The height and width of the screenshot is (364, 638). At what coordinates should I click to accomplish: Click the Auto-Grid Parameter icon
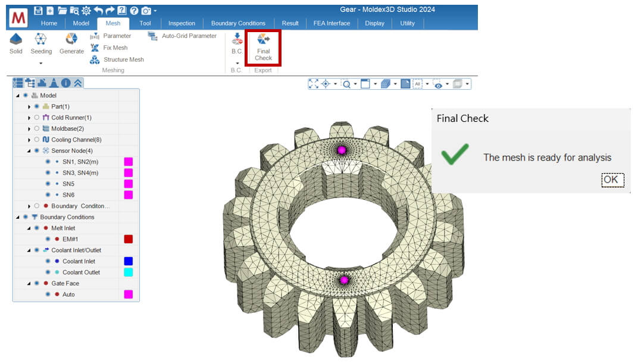pyautogui.click(x=152, y=36)
